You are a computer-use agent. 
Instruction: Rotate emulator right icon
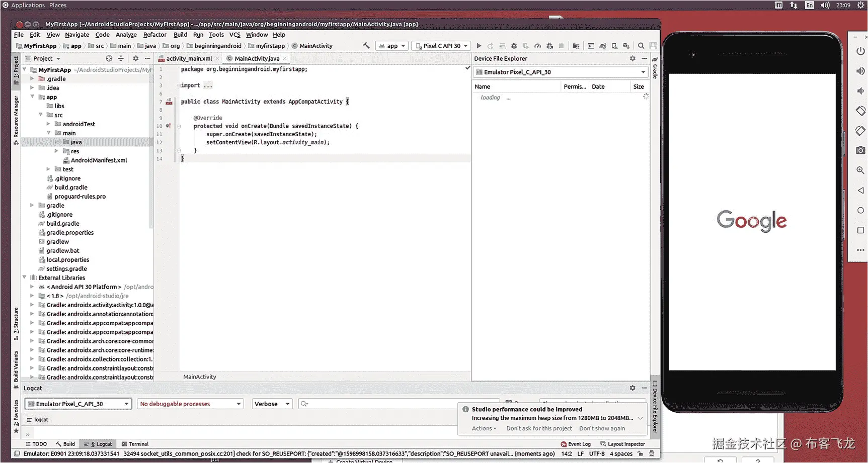coord(860,131)
